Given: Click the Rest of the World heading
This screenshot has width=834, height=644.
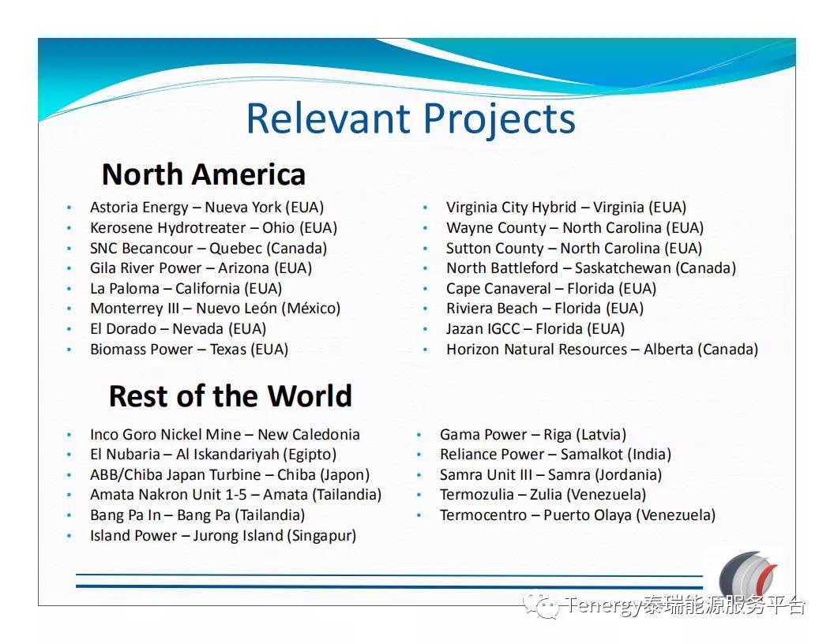Looking at the screenshot, I should pos(230,396).
